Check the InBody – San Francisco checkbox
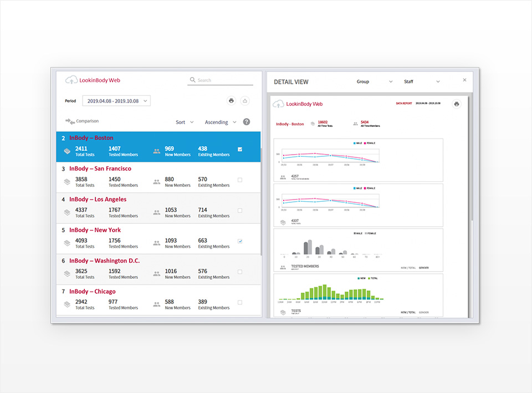The width and height of the screenshot is (532, 393). 240,180
